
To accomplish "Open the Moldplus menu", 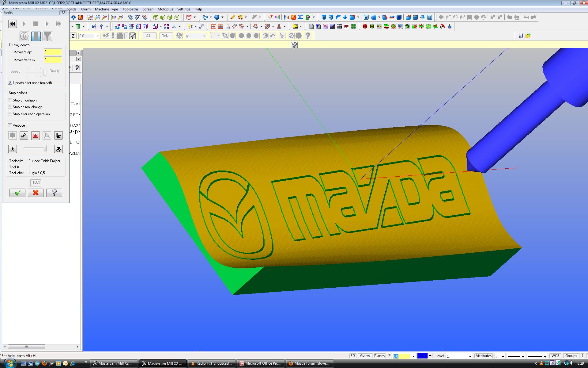I will coord(165,9).
